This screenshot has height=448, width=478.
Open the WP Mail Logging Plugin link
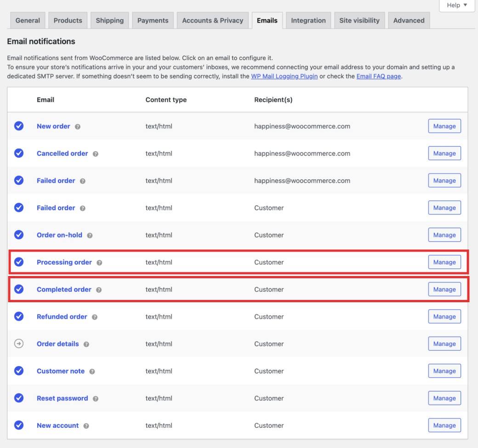coord(285,76)
